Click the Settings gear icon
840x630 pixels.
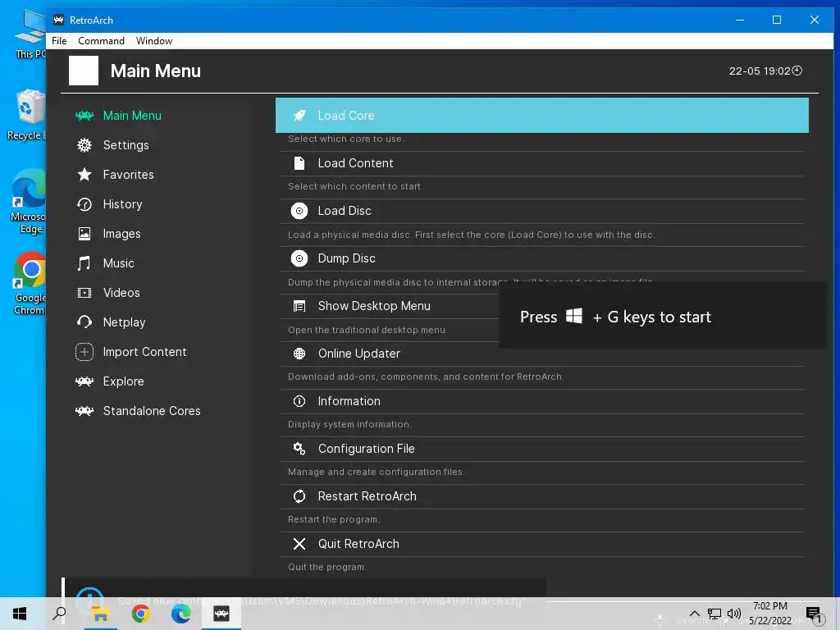coord(84,145)
